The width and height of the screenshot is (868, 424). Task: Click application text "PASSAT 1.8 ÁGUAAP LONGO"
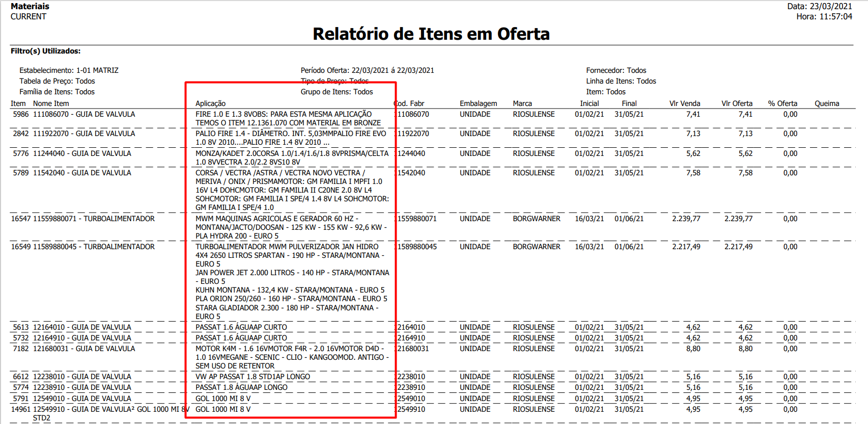(x=241, y=387)
